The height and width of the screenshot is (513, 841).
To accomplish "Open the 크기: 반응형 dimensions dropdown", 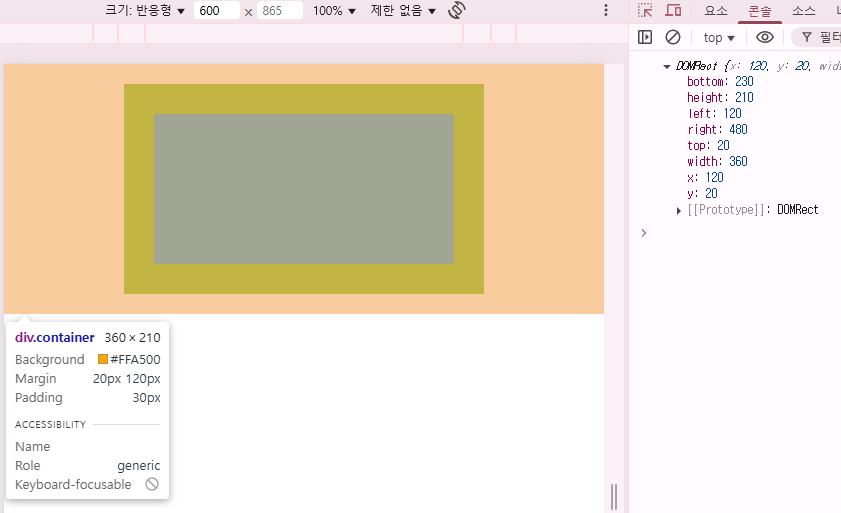I will click(145, 10).
